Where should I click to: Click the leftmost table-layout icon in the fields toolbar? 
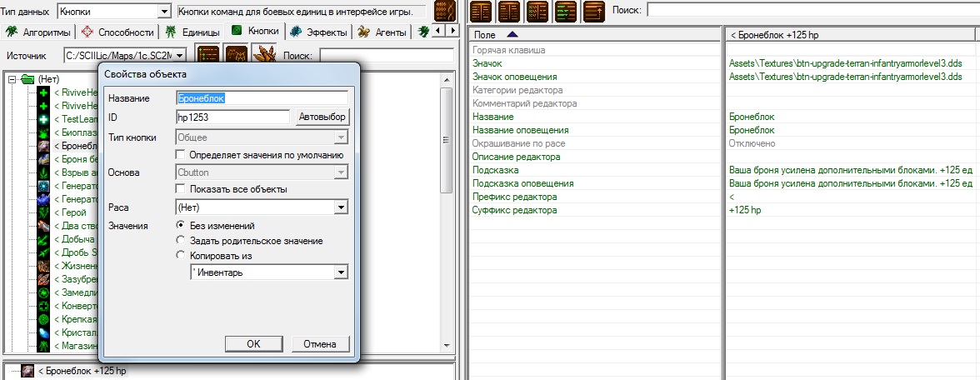(x=481, y=11)
